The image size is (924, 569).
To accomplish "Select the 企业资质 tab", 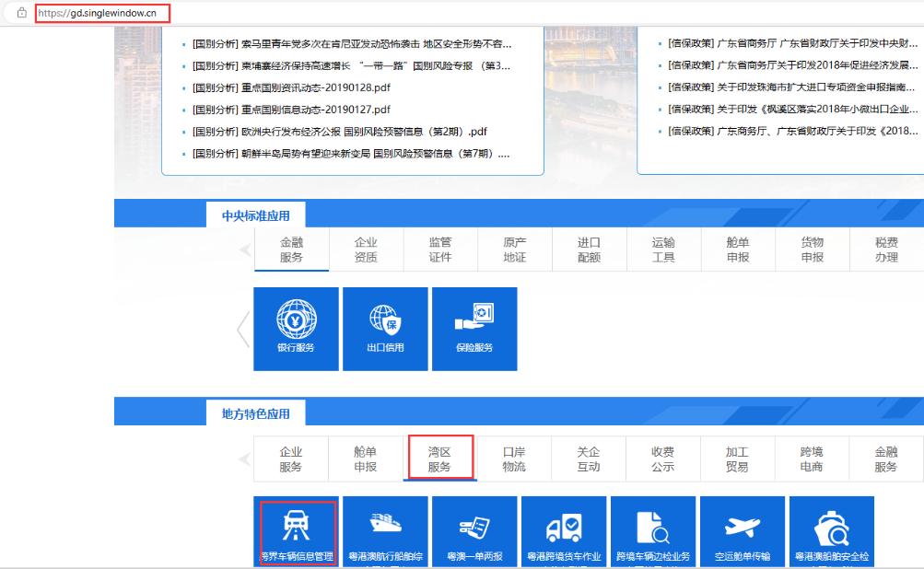I will pos(366,250).
